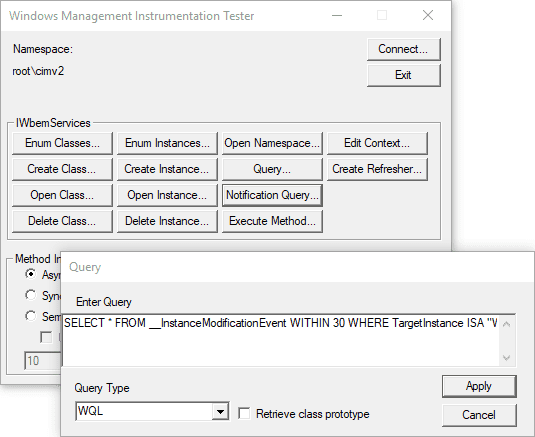Open Edit Context dialog
The image size is (535, 437).
[x=377, y=143]
